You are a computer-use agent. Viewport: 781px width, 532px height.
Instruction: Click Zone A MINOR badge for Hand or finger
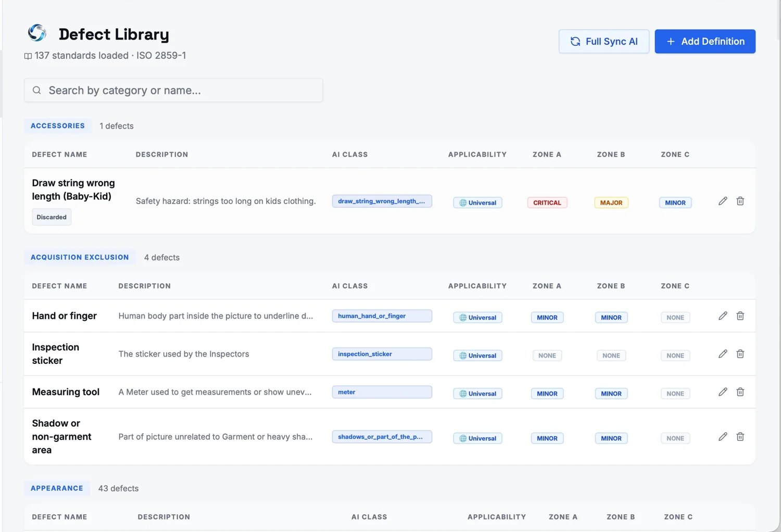pos(547,317)
